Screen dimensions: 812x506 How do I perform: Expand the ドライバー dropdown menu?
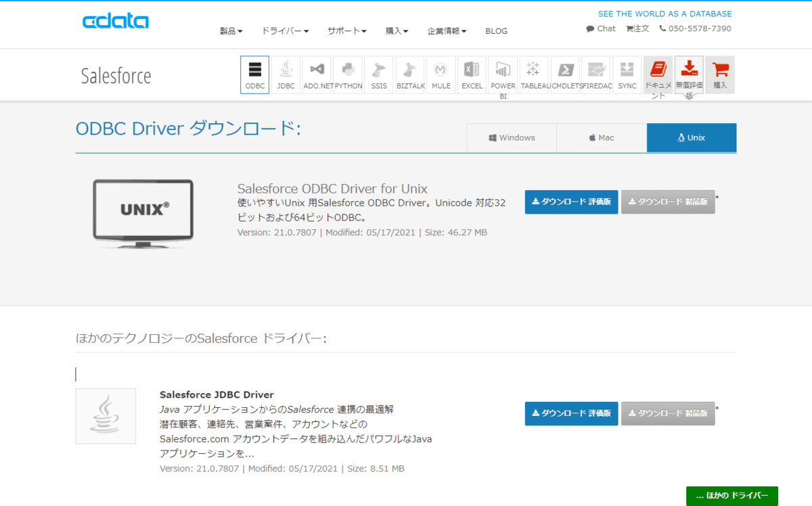(285, 31)
